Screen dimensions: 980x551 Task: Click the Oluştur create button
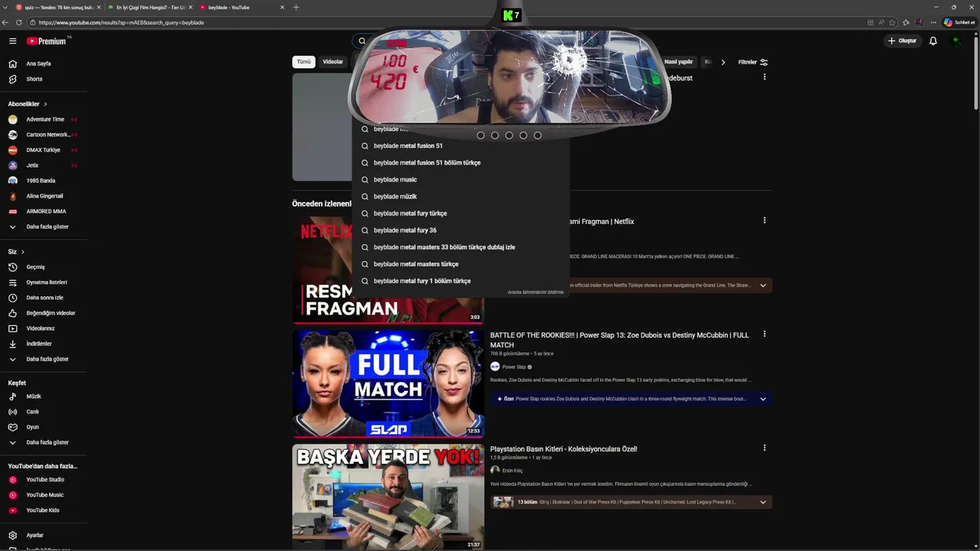pyautogui.click(x=902, y=41)
